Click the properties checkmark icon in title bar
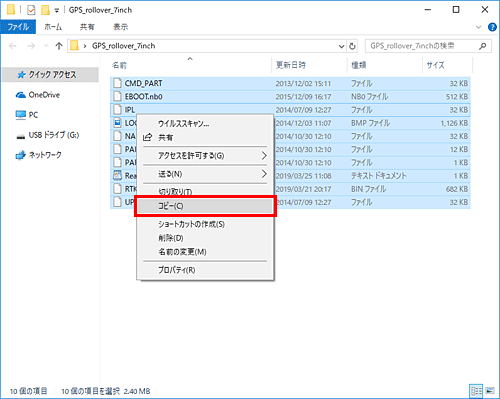Viewport: 500px width, 399px height. pos(31,10)
